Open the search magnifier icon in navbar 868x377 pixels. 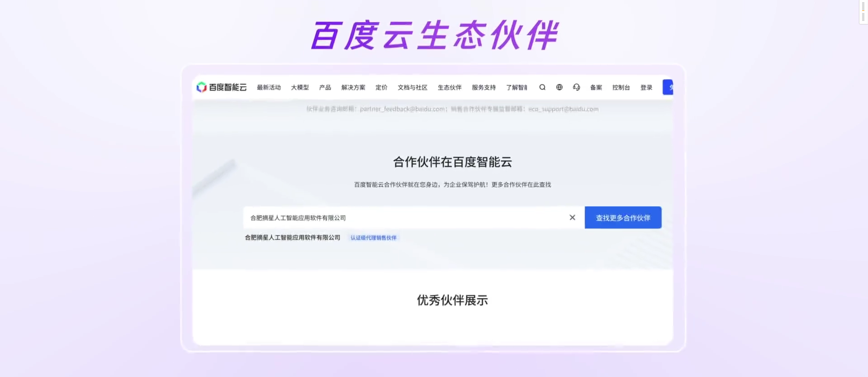(542, 87)
